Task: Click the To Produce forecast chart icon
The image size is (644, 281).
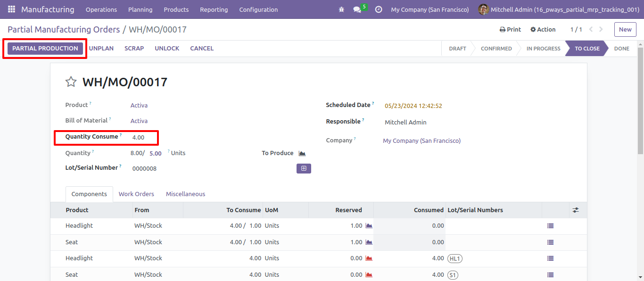Action: (302, 153)
